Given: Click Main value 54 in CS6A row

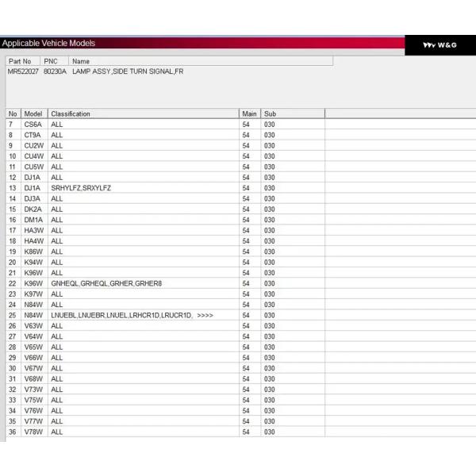Looking at the screenshot, I should point(246,125).
